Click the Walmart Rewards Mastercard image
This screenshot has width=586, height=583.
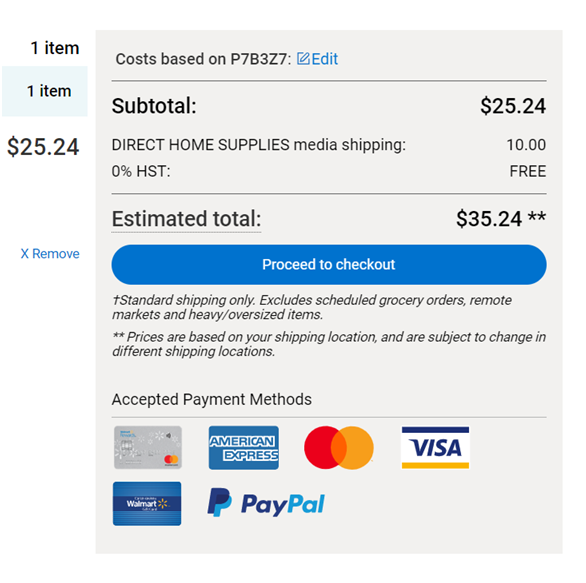[x=148, y=447]
